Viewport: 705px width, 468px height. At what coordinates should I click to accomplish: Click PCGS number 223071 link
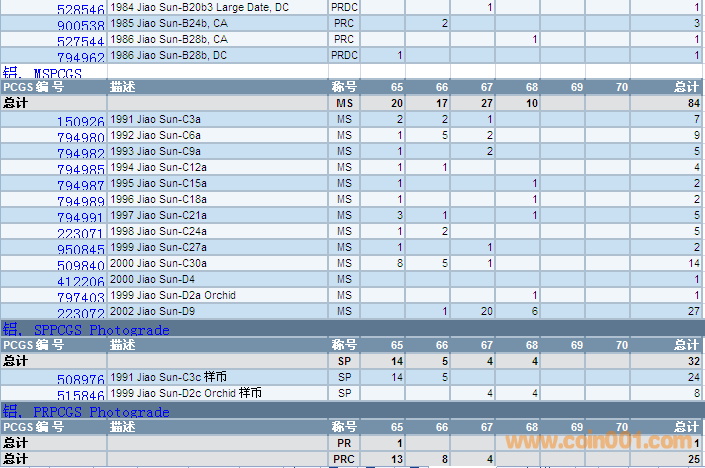click(x=80, y=234)
